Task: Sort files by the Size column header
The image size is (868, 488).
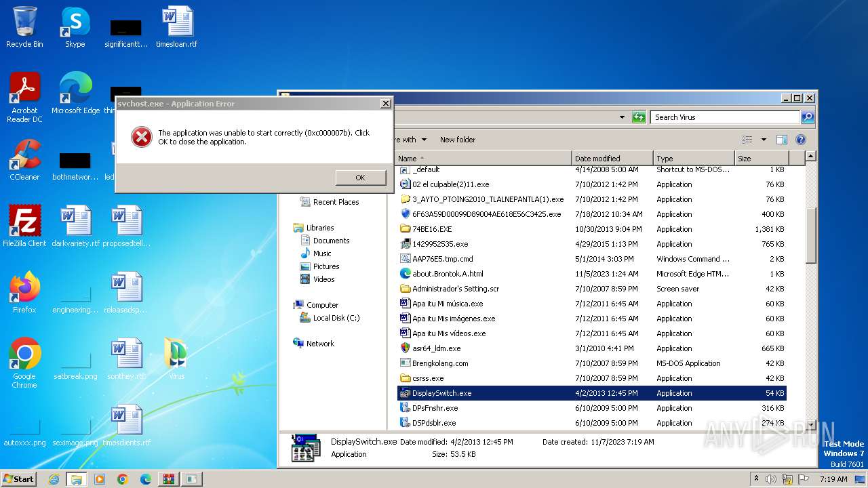Action: 762,158
